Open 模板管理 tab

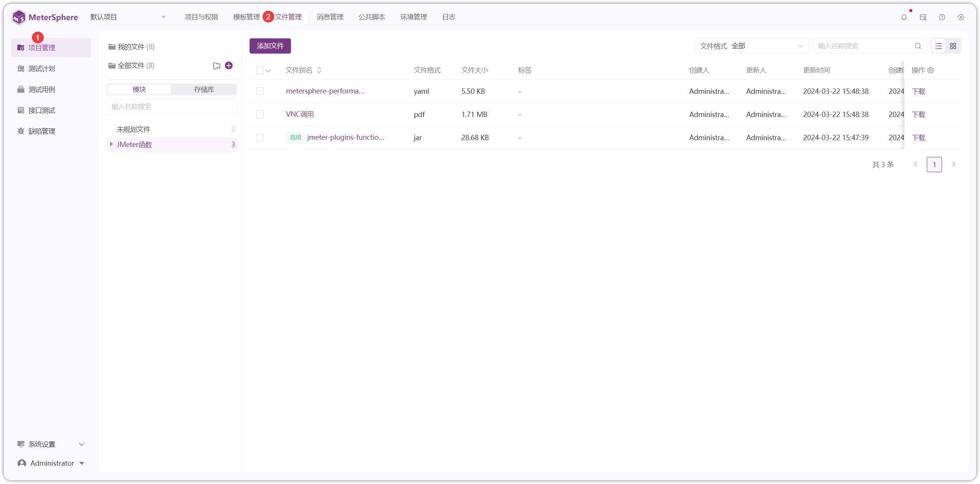click(246, 17)
